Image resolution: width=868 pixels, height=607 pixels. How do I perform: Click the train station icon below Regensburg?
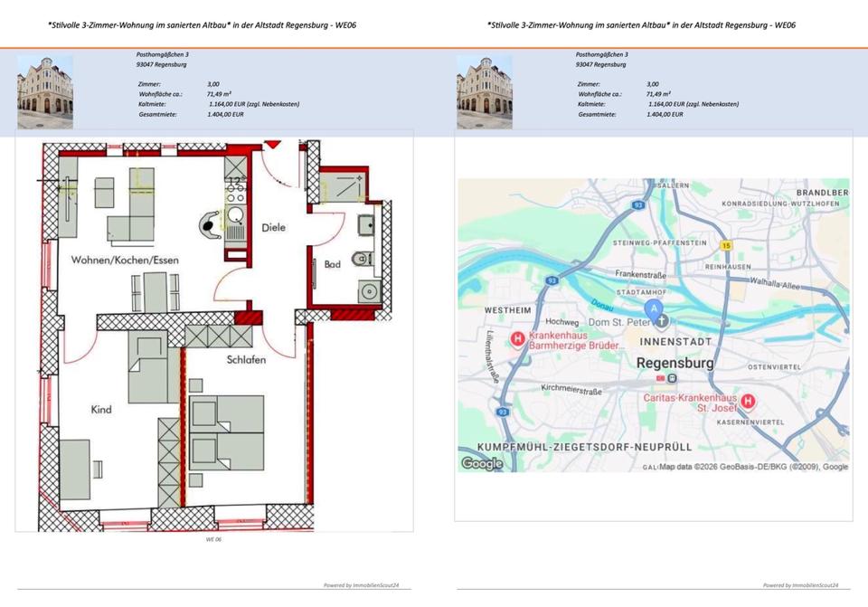click(x=671, y=378)
